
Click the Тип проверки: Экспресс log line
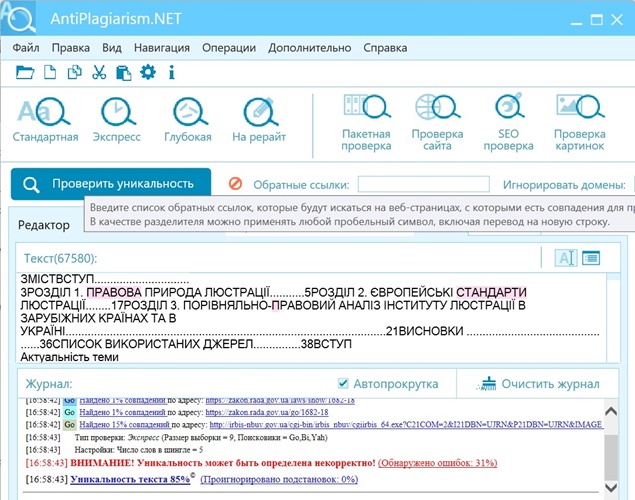coord(201,438)
